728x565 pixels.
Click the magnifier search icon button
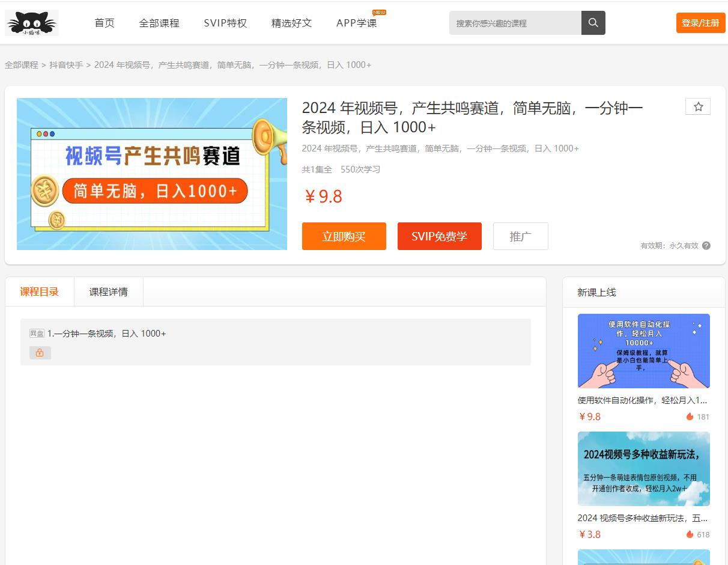[593, 23]
